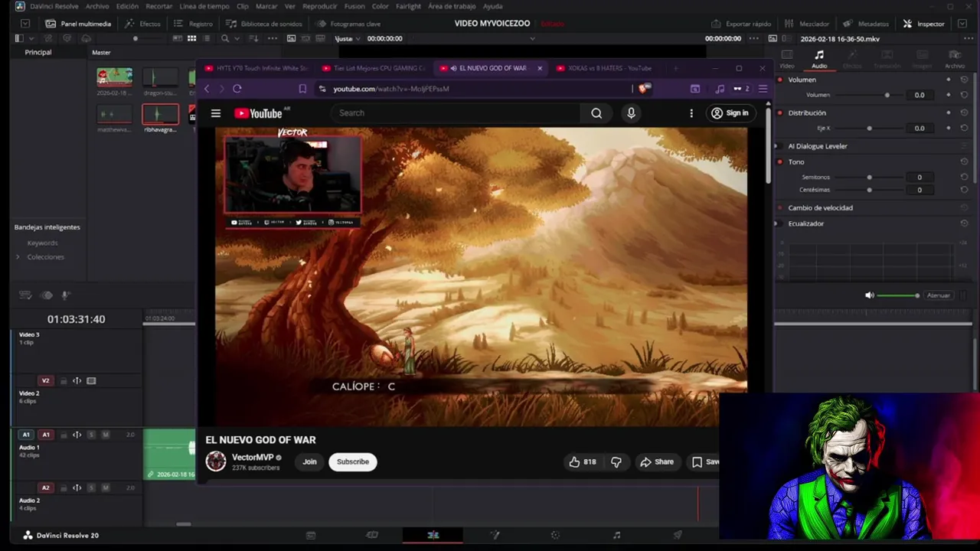Open Biblioteca de sonidos panel

[263, 24]
